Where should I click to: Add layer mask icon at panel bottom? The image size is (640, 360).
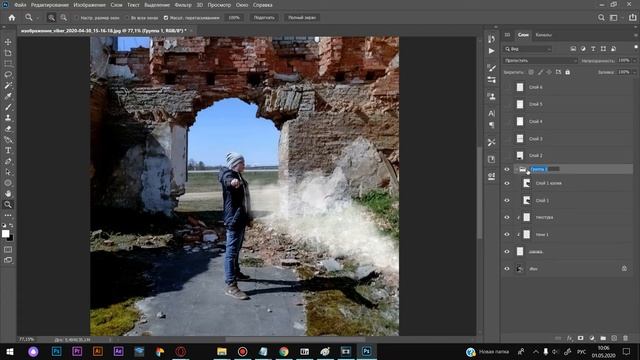coord(580,338)
